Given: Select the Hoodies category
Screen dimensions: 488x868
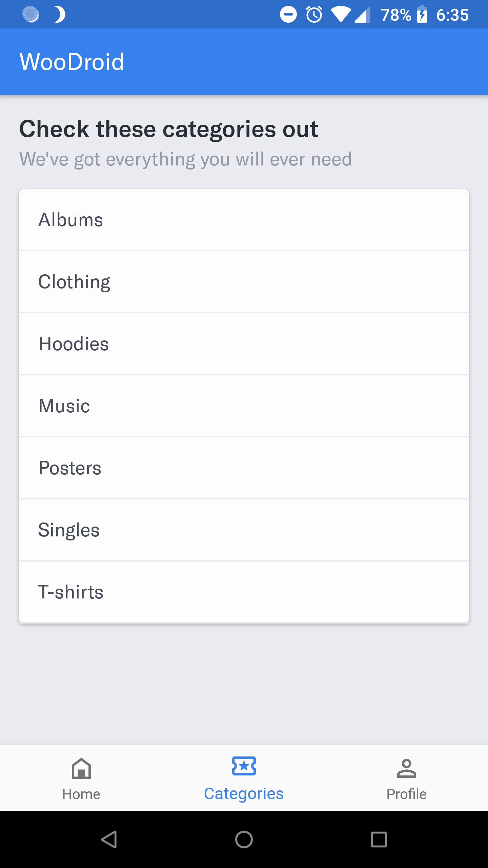Looking at the screenshot, I should [x=244, y=344].
